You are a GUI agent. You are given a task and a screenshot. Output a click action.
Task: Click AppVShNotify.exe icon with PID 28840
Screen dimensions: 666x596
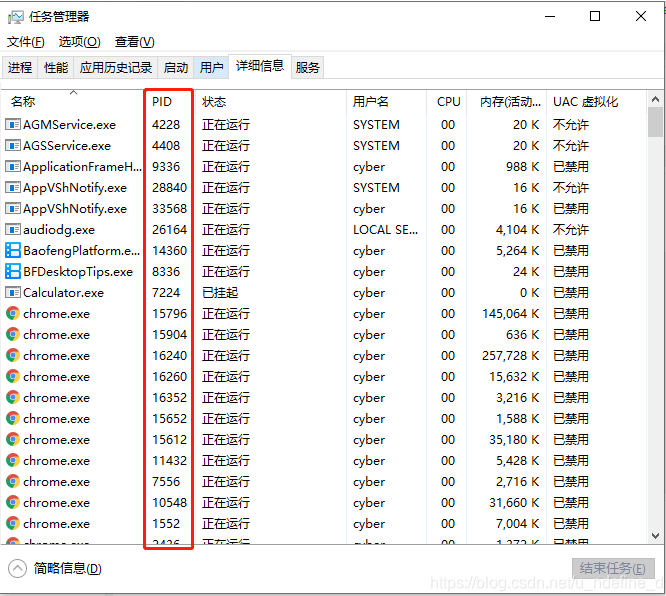[13, 188]
